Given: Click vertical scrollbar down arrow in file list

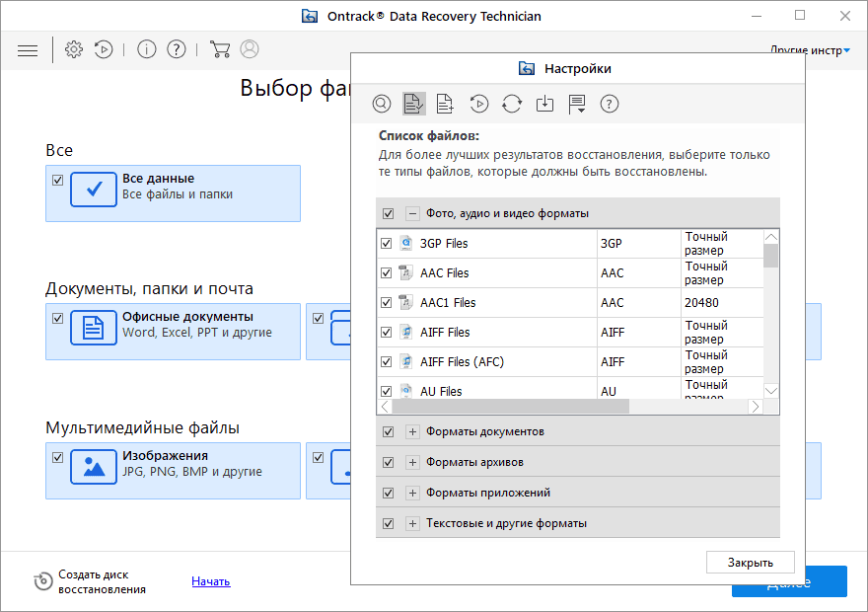Looking at the screenshot, I should click(771, 391).
